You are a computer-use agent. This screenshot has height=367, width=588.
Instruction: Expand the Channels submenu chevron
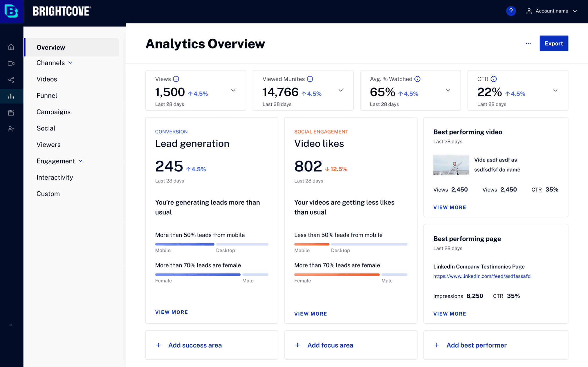pyautogui.click(x=70, y=63)
